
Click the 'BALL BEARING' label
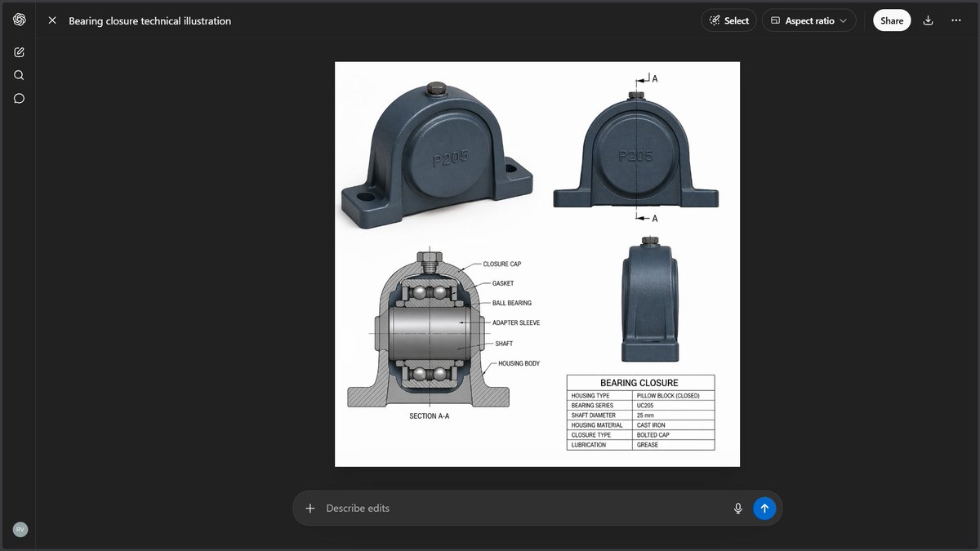pos(512,304)
